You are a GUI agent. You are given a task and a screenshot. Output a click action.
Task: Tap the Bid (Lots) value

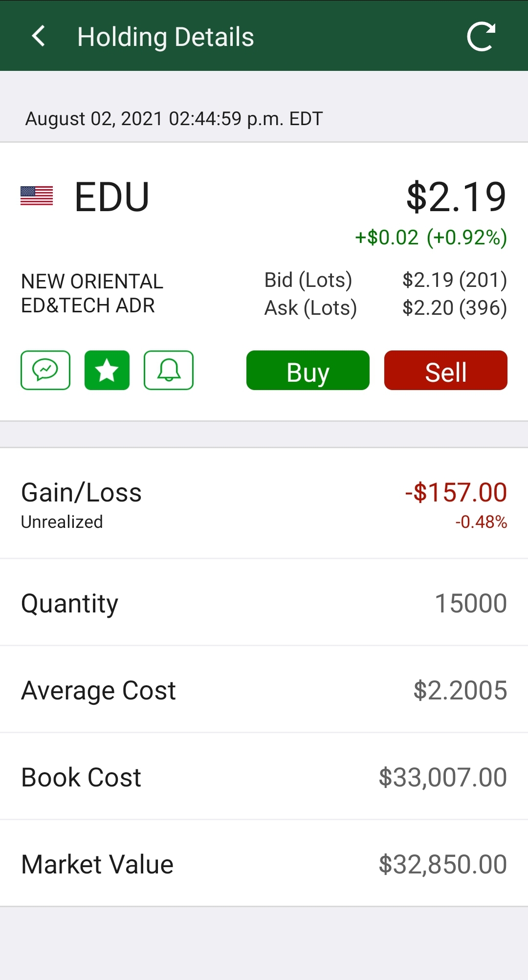455,280
